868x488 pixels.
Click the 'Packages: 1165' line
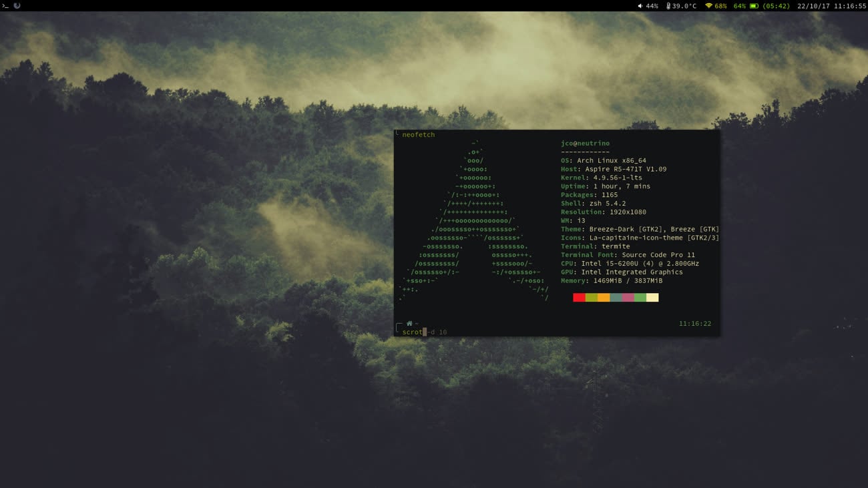pyautogui.click(x=590, y=195)
